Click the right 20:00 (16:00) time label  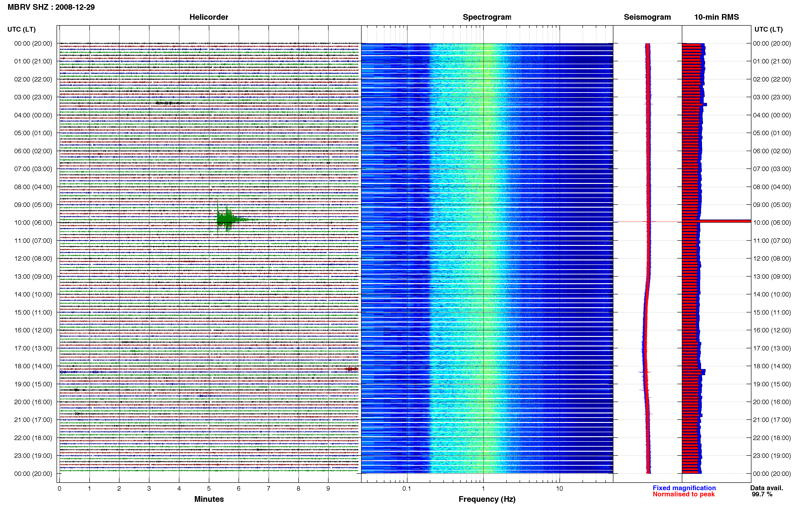772,402
